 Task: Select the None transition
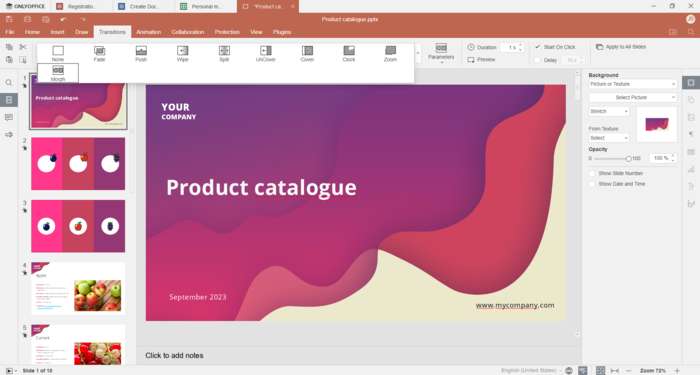(x=58, y=54)
